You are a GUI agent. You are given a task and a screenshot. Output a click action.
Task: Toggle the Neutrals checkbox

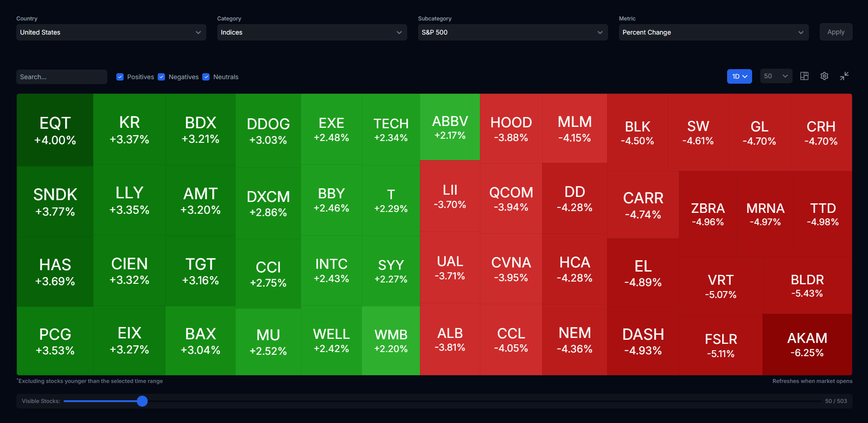click(206, 77)
